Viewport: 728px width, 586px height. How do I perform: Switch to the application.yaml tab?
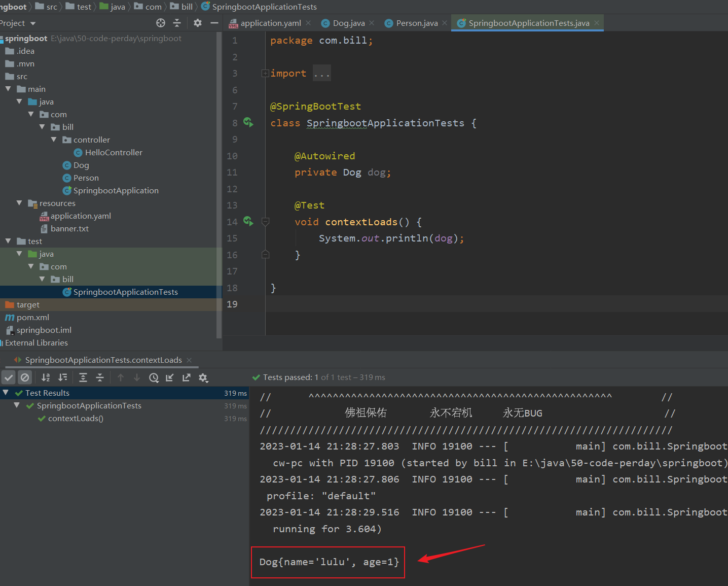coord(270,23)
